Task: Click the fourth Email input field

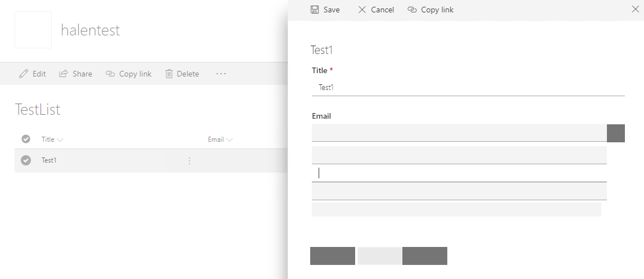Action: pos(459,191)
